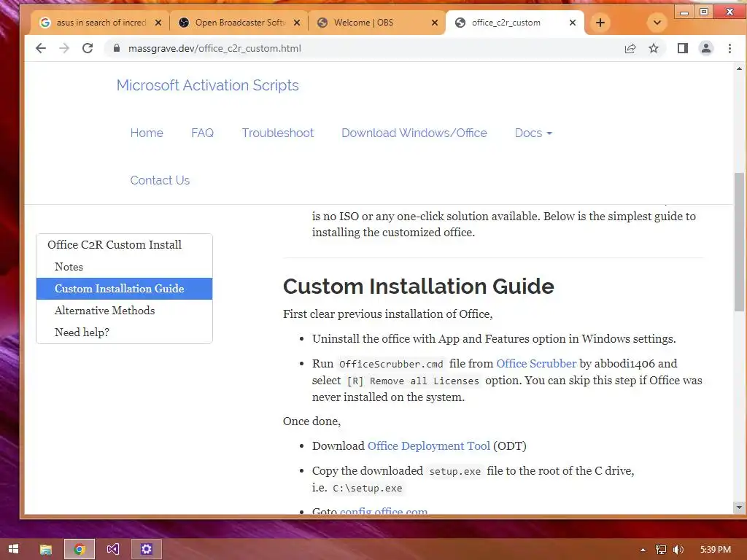
Task: Share this page icon
Action: 630,48
